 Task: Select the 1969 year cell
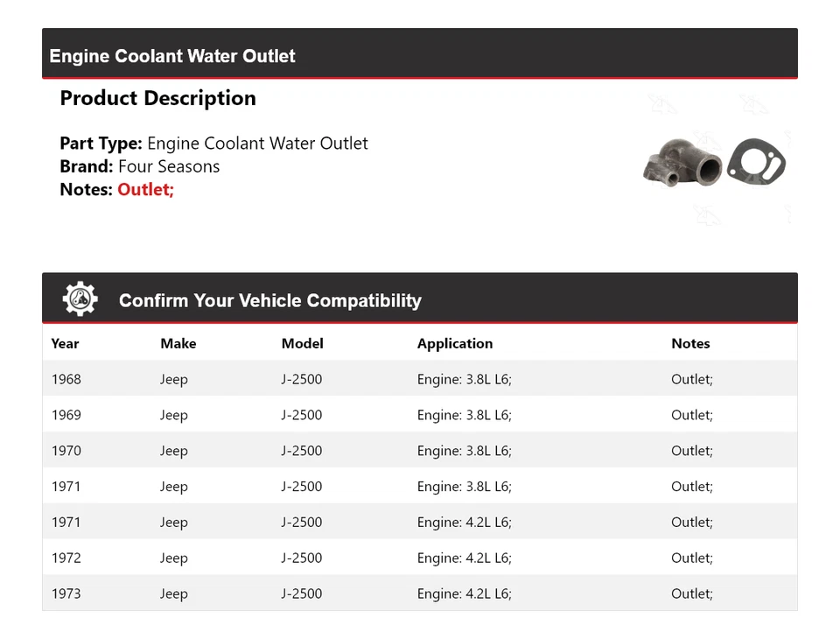(x=66, y=415)
